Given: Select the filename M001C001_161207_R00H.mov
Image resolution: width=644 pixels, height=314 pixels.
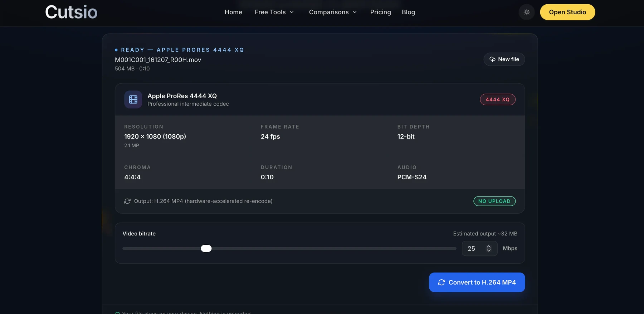Looking at the screenshot, I should (x=158, y=60).
